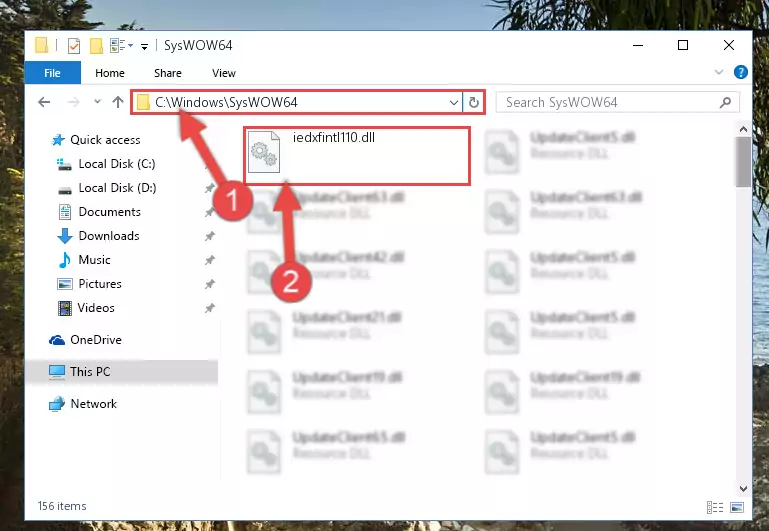Viewport: 769px width, 531px height.
Task: Click the pin icon beside Videos
Action: click(209, 308)
